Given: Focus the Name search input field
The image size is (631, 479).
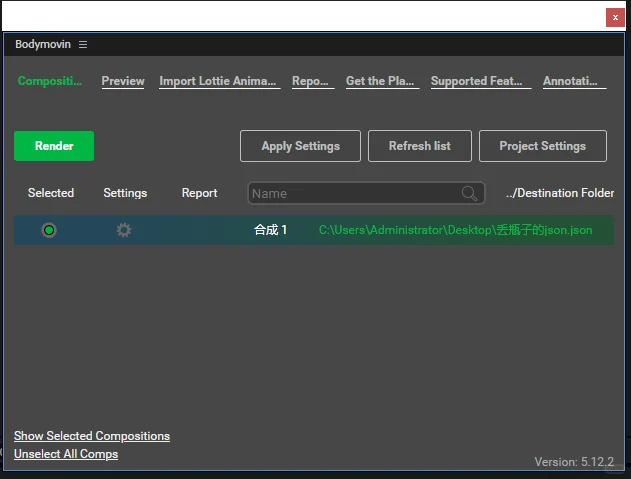Looking at the screenshot, I should pyautogui.click(x=366, y=193).
